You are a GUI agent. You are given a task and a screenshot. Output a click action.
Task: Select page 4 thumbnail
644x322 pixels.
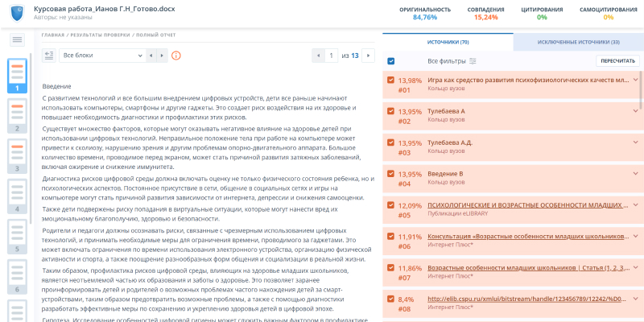tap(17, 196)
